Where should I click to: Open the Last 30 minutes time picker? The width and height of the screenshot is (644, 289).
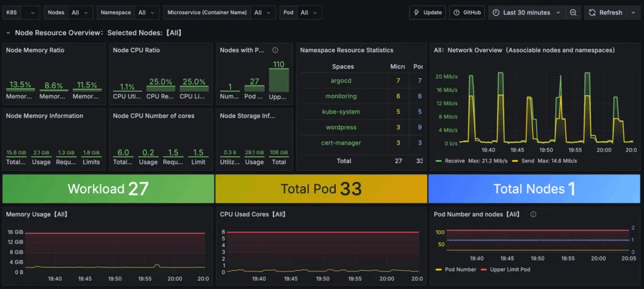(526, 13)
